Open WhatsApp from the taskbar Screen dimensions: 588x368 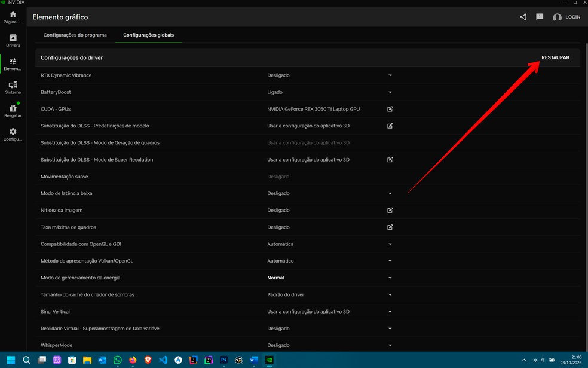[118, 360]
